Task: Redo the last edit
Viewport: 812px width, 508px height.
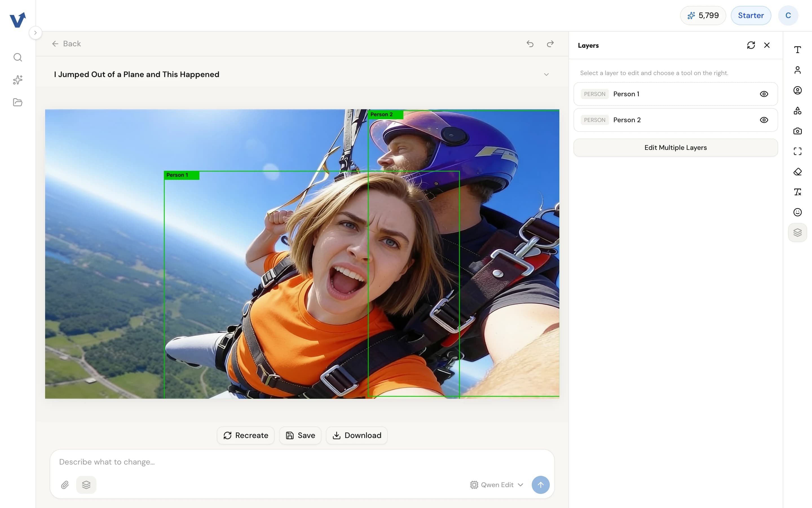Action: coord(550,44)
